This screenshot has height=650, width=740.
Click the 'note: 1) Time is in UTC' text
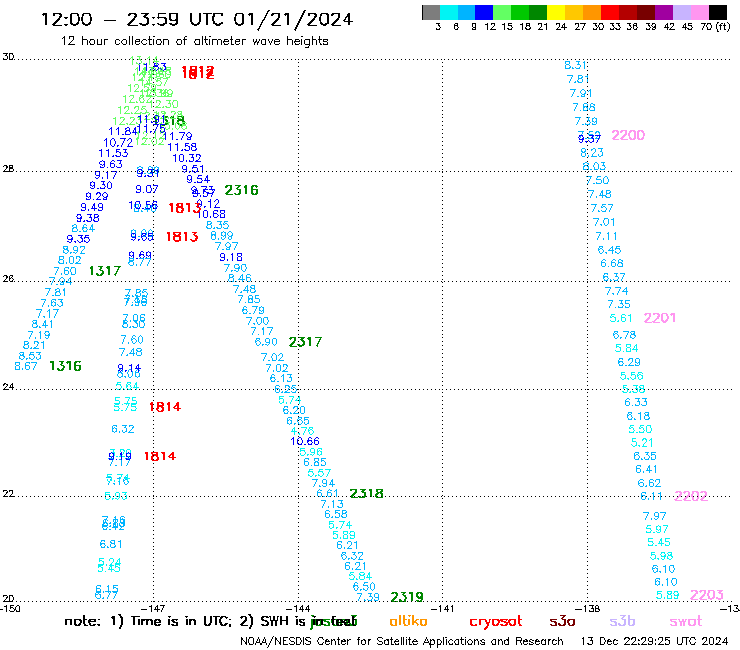(147, 621)
